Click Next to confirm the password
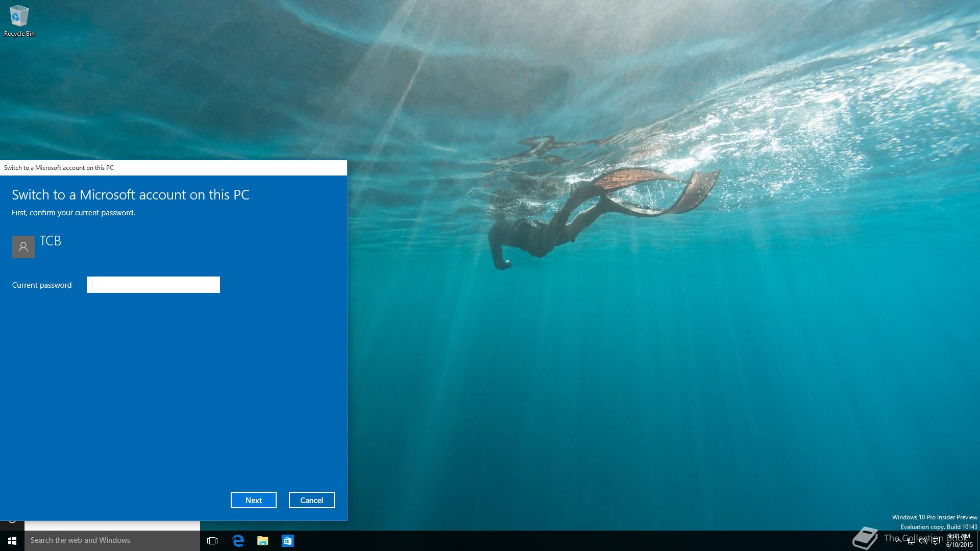 (254, 500)
